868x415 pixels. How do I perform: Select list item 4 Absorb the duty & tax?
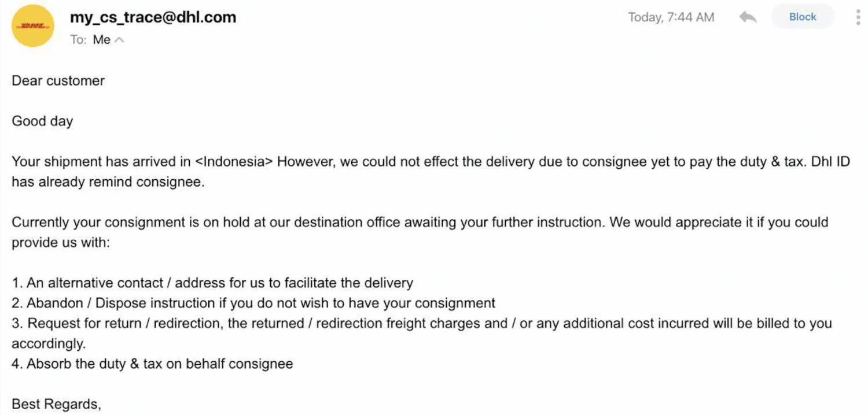[x=152, y=364]
